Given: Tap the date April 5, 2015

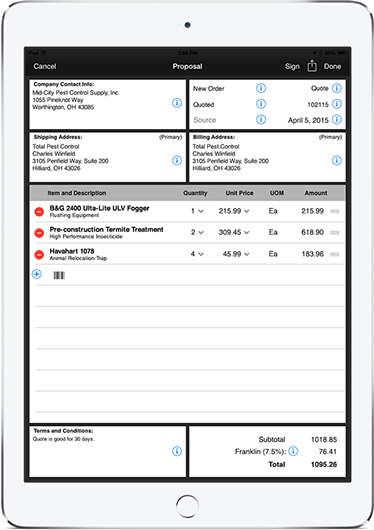Looking at the screenshot, I should pos(308,120).
